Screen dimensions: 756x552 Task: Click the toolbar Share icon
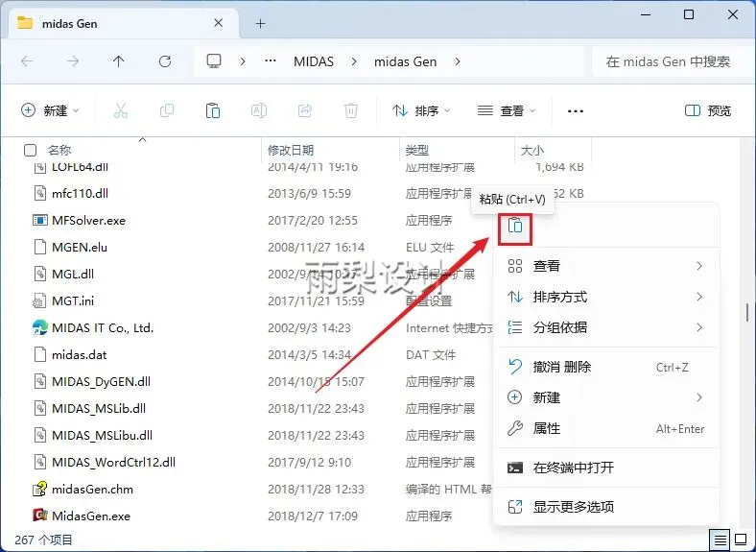coord(305,111)
